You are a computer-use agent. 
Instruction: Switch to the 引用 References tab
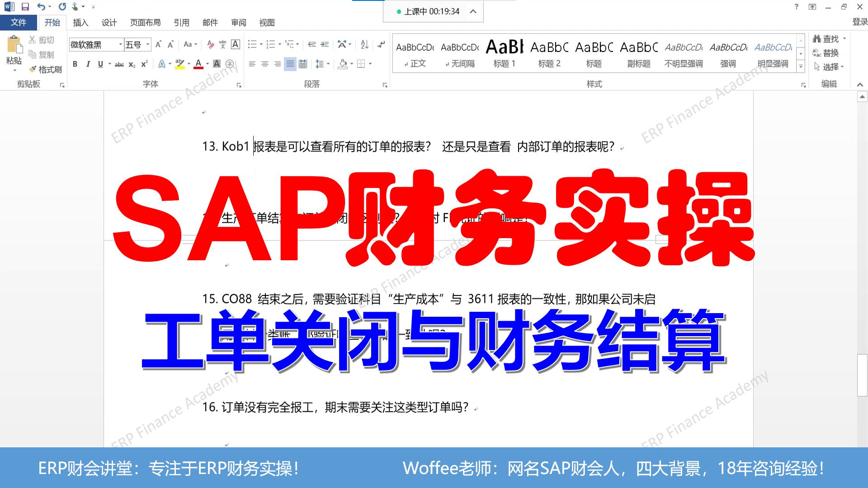click(x=182, y=23)
